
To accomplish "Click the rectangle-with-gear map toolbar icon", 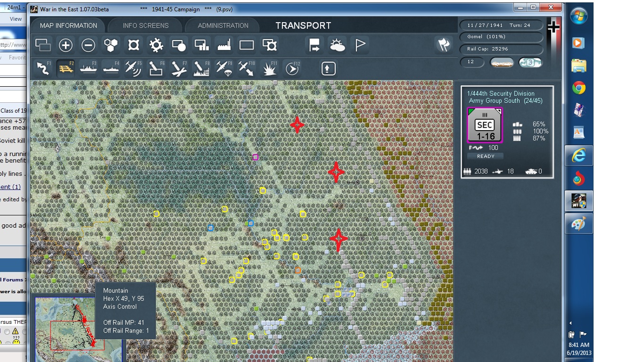I will (269, 45).
